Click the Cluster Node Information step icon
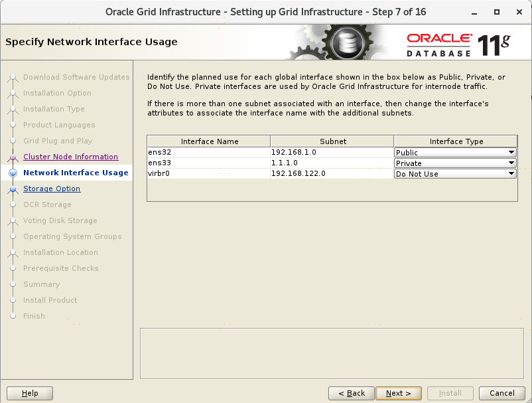 pyautogui.click(x=13, y=157)
